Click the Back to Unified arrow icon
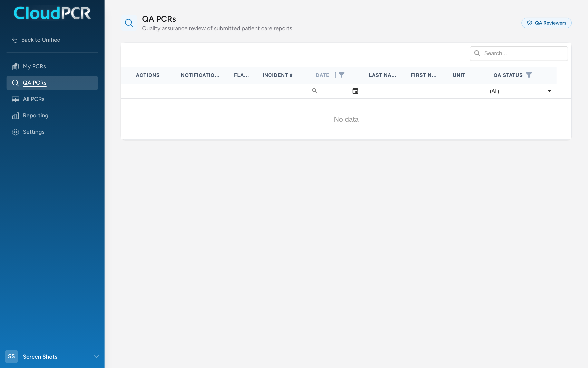The width and height of the screenshot is (588, 368). click(x=15, y=40)
